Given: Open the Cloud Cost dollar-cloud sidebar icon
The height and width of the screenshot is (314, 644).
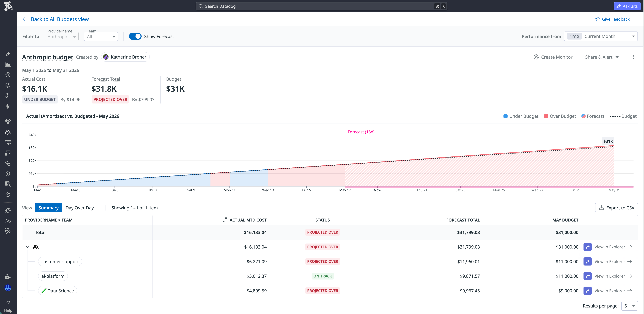Looking at the screenshot, I should click(x=8, y=132).
